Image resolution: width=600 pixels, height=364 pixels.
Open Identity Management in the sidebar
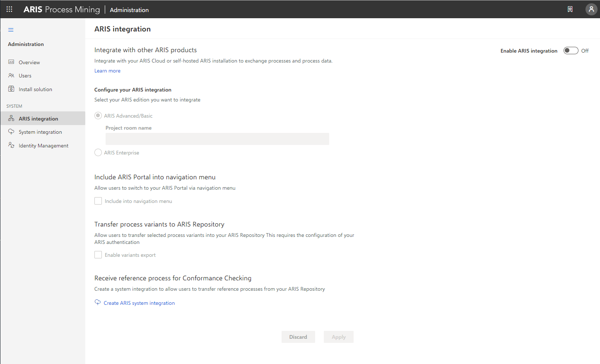43,145
